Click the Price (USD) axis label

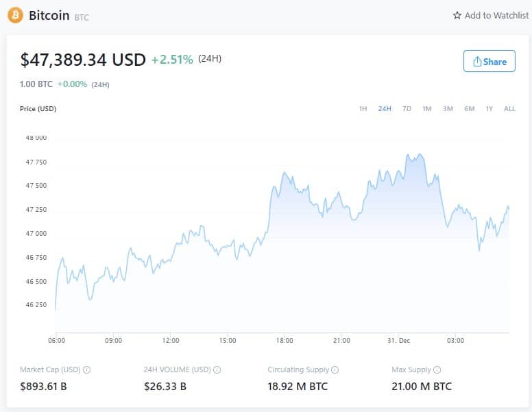coord(38,108)
